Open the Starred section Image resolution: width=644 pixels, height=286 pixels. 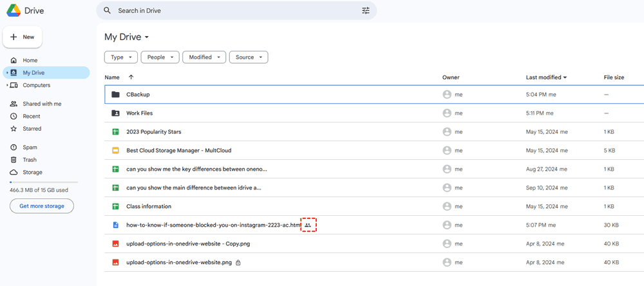point(32,129)
